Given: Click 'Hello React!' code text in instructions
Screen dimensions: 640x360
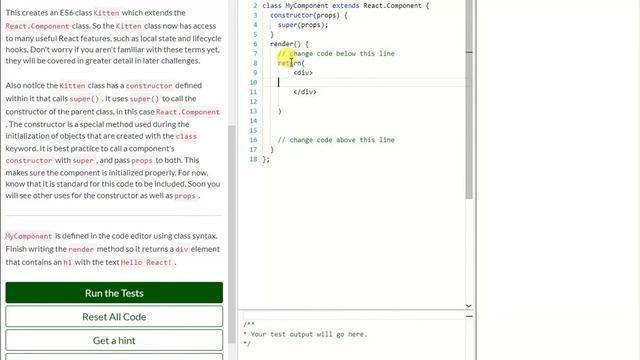Looking at the screenshot, I should (146, 262).
